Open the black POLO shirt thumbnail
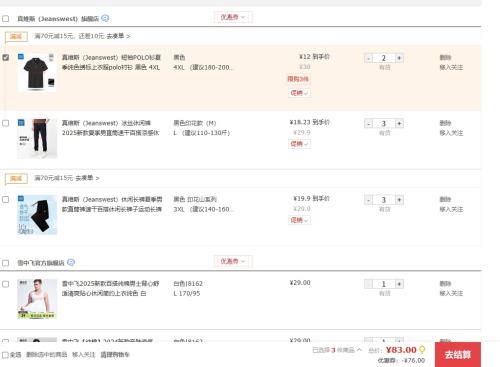This screenshot has width=500, height=367. pos(37,72)
